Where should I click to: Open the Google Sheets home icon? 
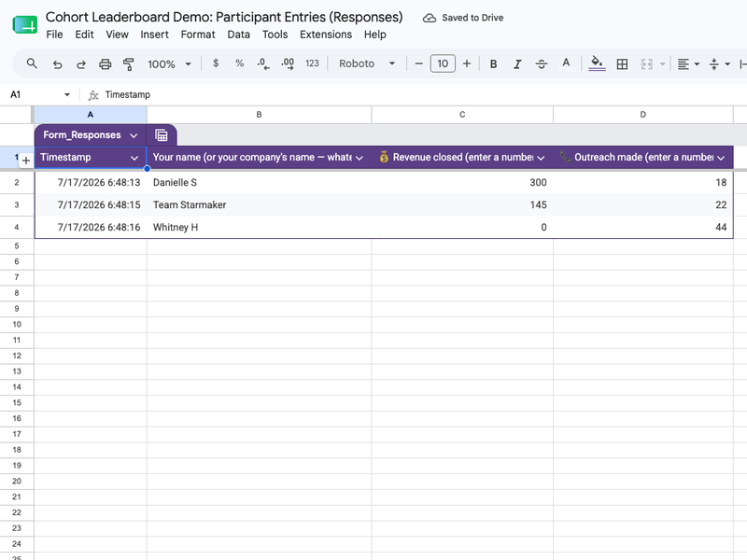(x=25, y=25)
